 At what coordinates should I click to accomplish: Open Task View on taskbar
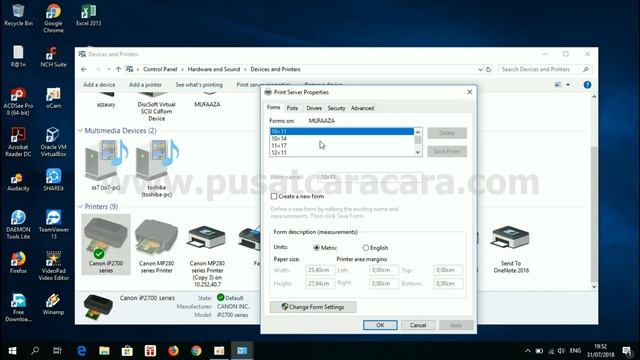(57, 351)
